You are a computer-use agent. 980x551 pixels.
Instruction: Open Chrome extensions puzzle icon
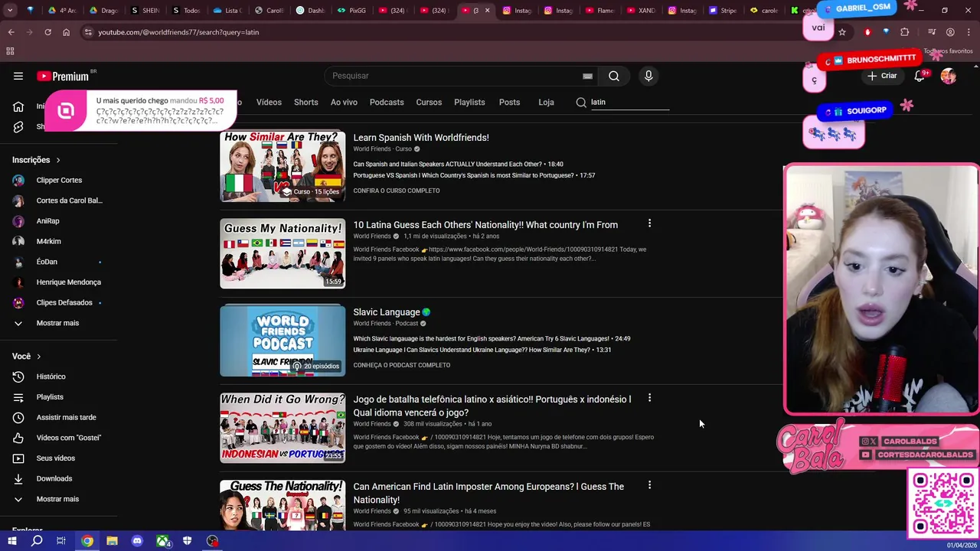[905, 32]
